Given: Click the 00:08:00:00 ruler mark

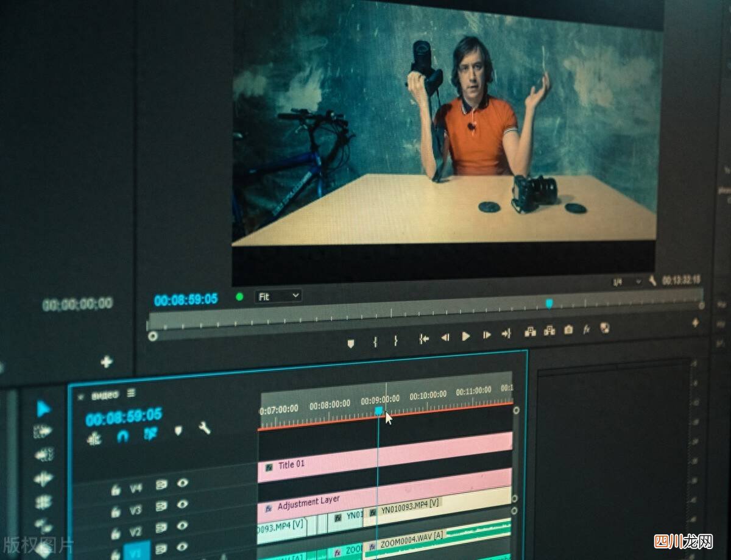Looking at the screenshot, I should tap(330, 404).
